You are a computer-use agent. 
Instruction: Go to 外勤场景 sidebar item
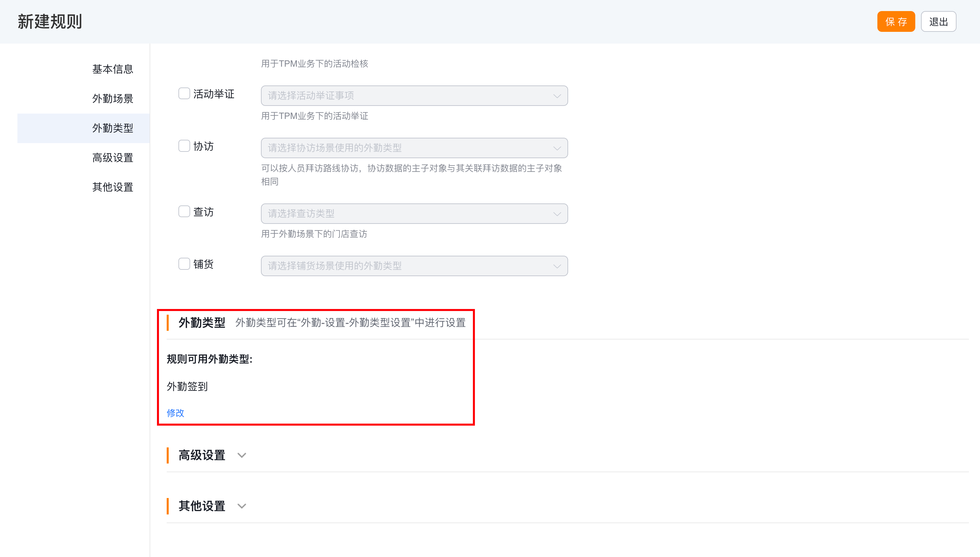(113, 98)
